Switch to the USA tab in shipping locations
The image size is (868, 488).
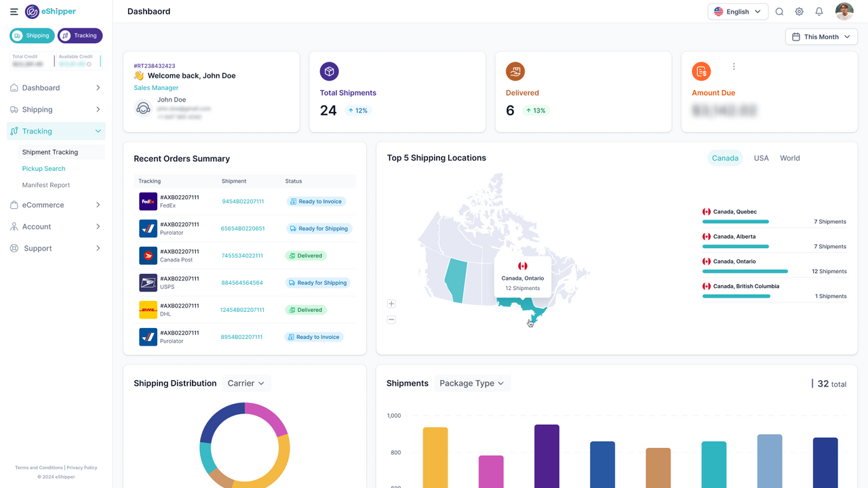[761, 158]
